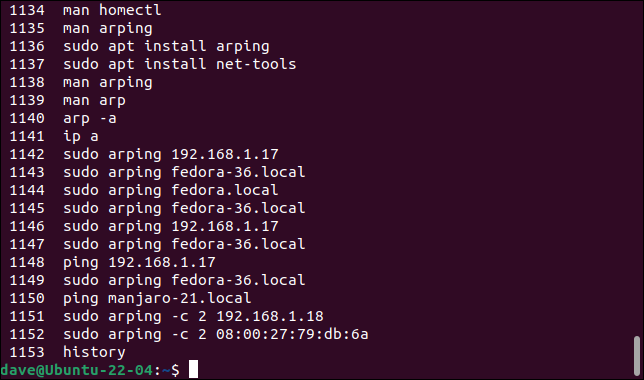The image size is (644, 380).
Task: Click the 'ip a' command
Action: pos(81,136)
